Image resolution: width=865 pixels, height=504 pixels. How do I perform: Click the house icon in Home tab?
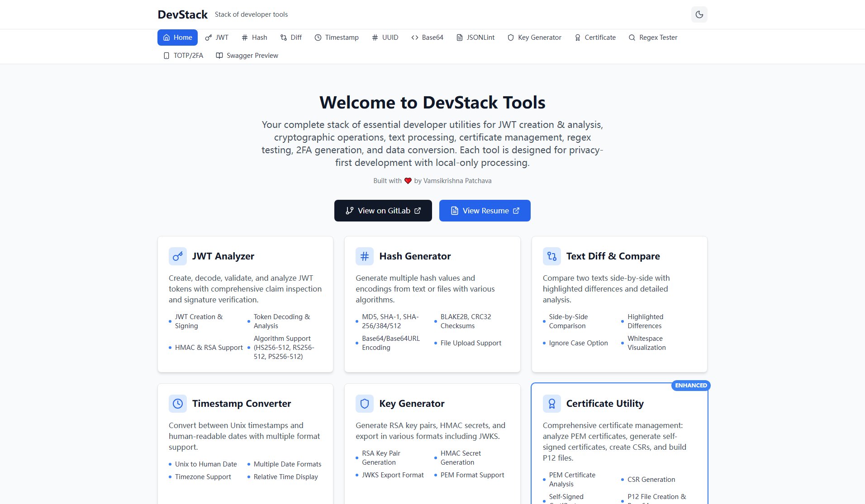166,38
